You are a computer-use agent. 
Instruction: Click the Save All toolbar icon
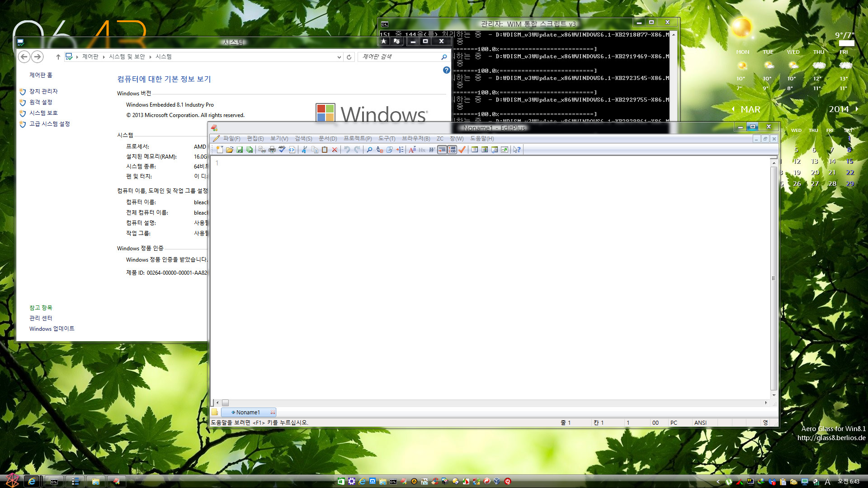click(250, 150)
